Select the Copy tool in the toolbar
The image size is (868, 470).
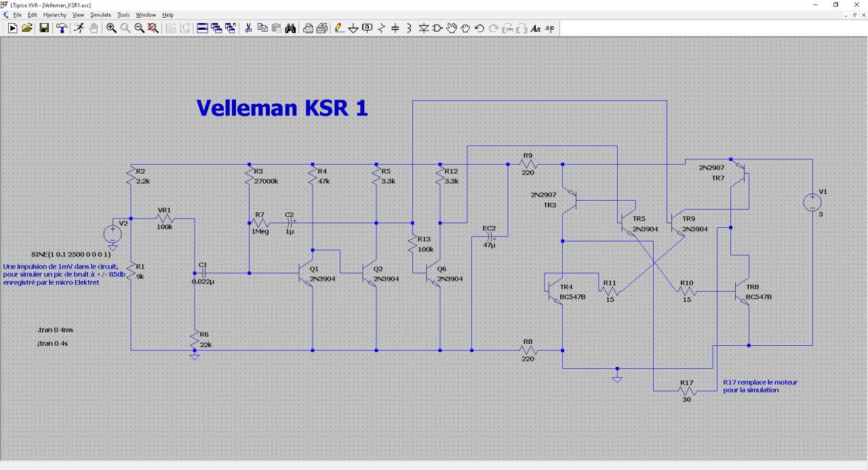(x=262, y=28)
